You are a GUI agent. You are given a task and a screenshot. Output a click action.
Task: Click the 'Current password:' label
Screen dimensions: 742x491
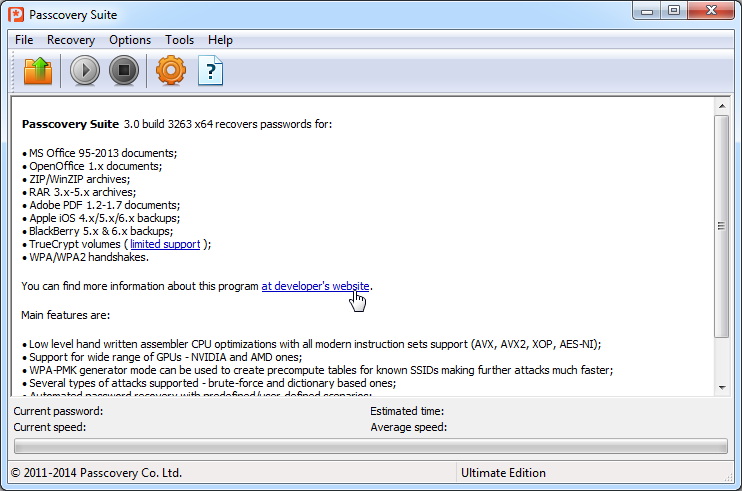(x=58, y=411)
